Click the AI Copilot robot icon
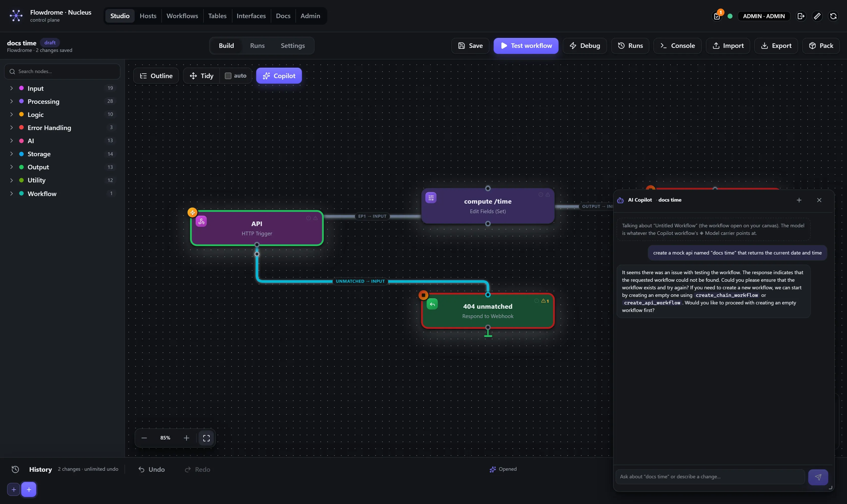The width and height of the screenshot is (847, 504). click(620, 200)
